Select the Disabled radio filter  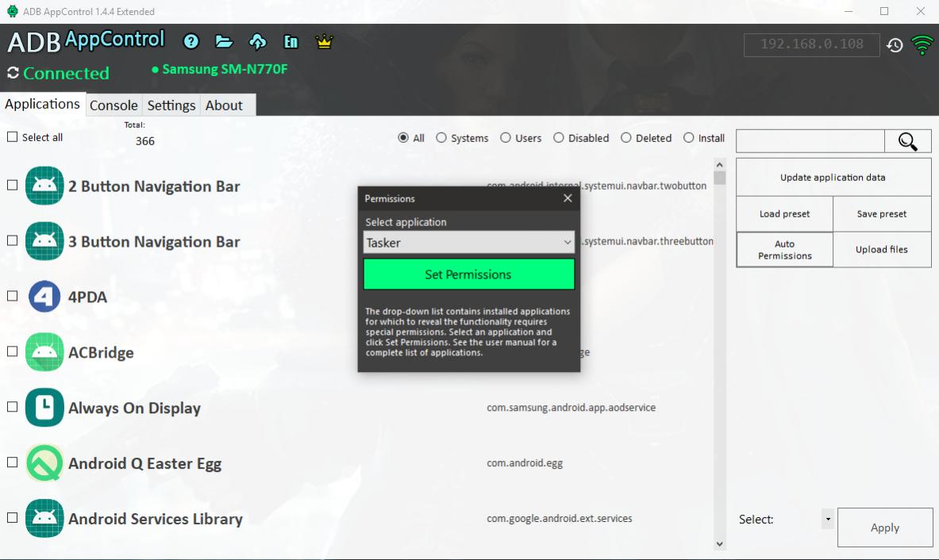[559, 138]
